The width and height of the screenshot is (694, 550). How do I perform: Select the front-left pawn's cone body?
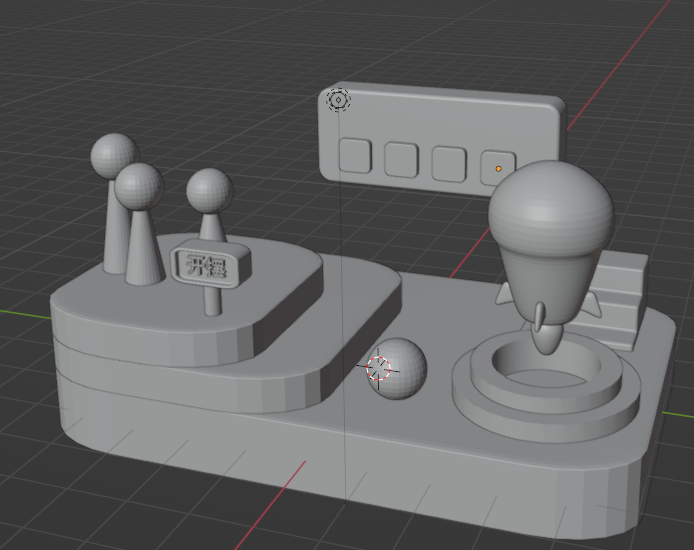[x=143, y=248]
